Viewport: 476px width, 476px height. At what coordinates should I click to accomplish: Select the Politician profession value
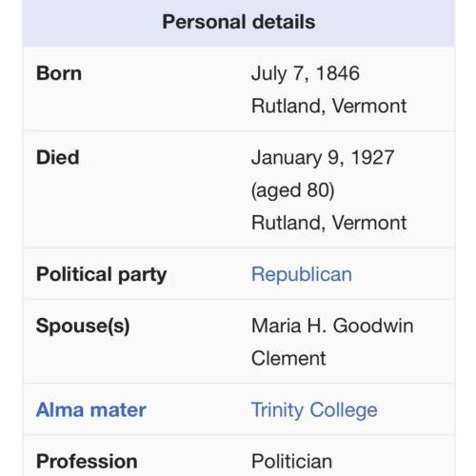coord(291,462)
